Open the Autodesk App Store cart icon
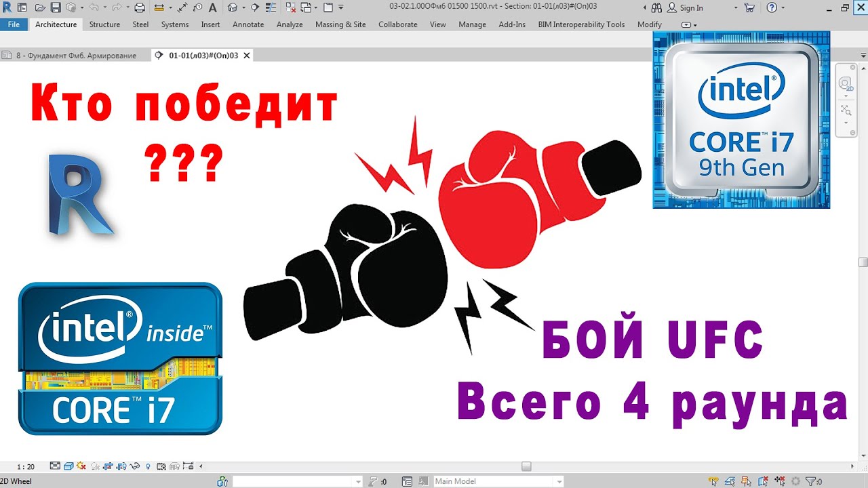This screenshot has width=868, height=488. pos(749,8)
